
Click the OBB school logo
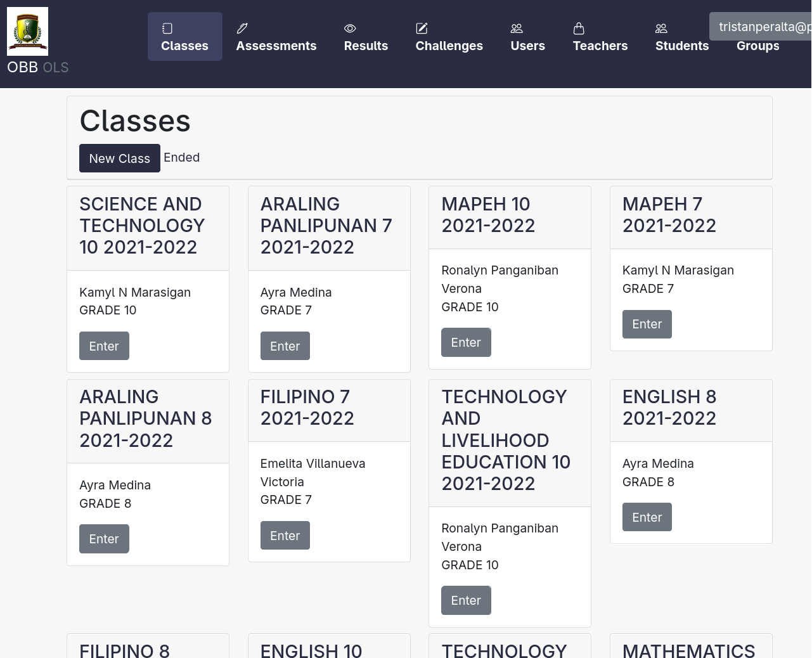(27, 32)
